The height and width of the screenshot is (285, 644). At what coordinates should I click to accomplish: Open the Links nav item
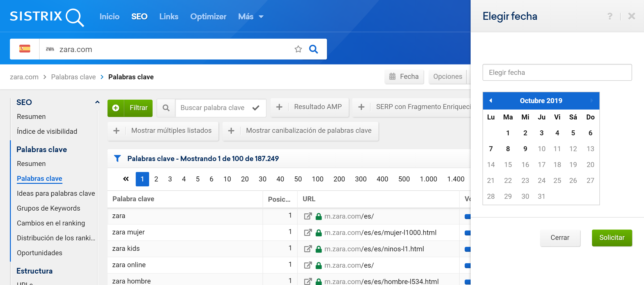tap(169, 17)
